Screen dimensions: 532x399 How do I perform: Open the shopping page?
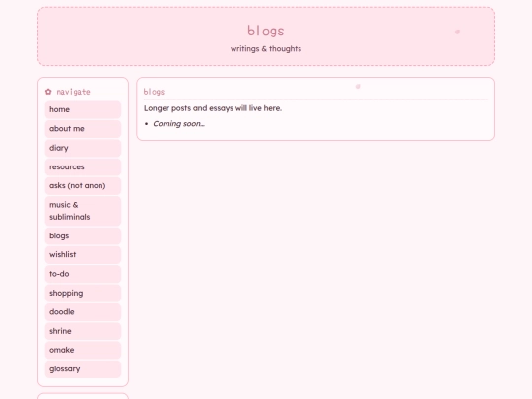pyautogui.click(x=83, y=293)
